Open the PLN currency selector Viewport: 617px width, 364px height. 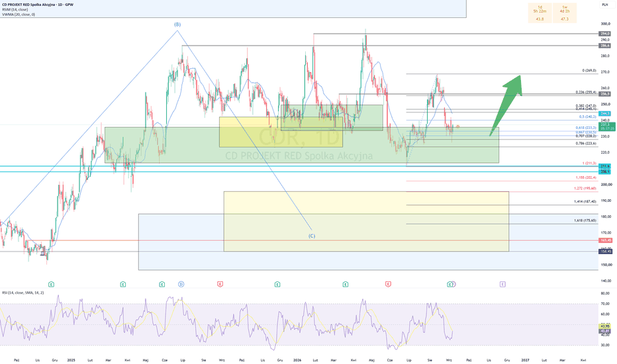tap(604, 5)
